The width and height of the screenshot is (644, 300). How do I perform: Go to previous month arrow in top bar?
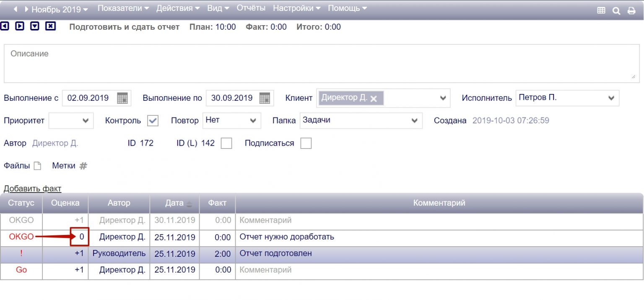tap(16, 9)
